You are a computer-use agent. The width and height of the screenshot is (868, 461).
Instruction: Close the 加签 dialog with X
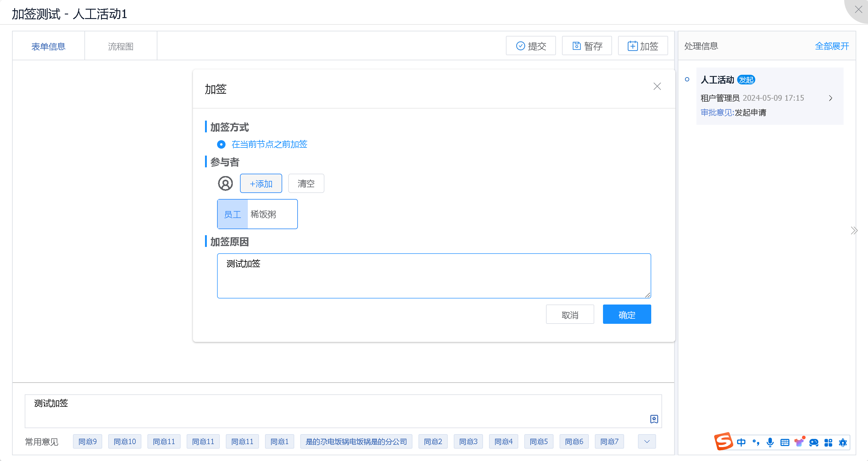(x=657, y=86)
